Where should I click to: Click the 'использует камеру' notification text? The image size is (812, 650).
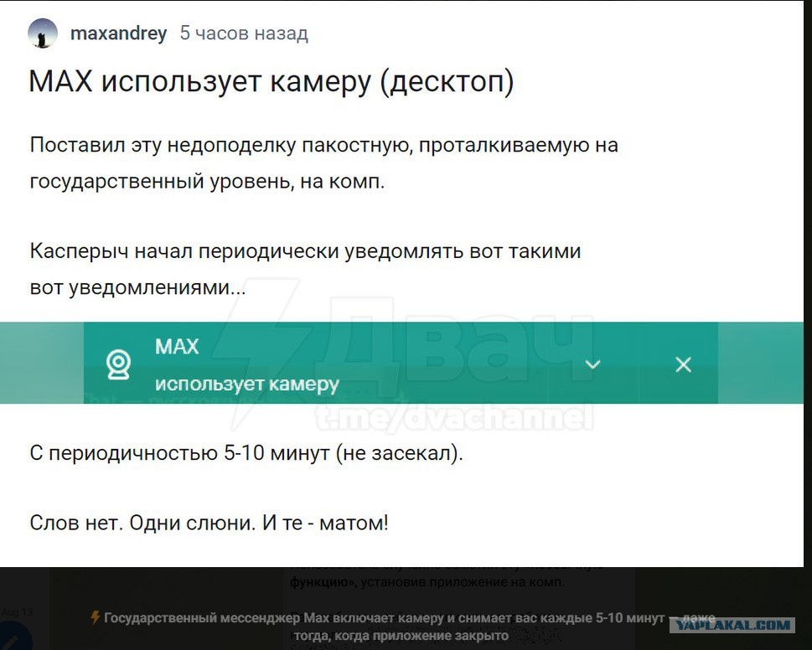[x=247, y=384]
